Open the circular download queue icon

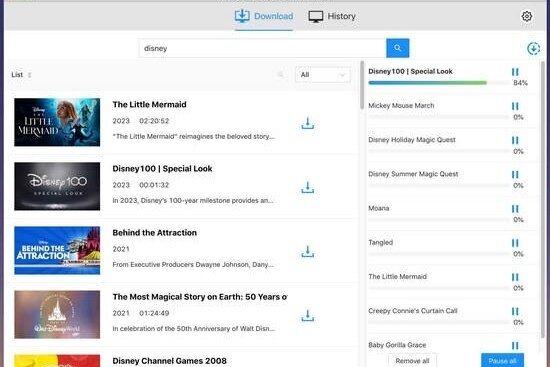click(x=534, y=48)
